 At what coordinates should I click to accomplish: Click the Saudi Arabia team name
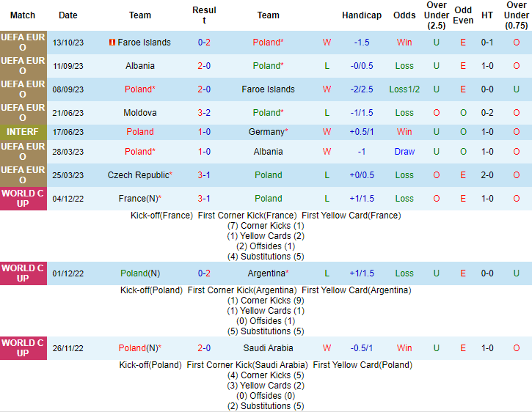[x=268, y=348]
